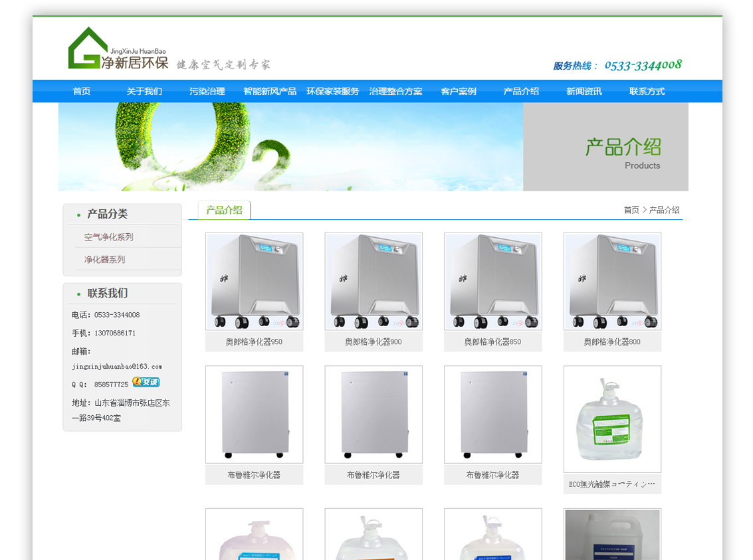Open the 奥郎格净化器850 product image
753x560 pixels.
(x=492, y=281)
